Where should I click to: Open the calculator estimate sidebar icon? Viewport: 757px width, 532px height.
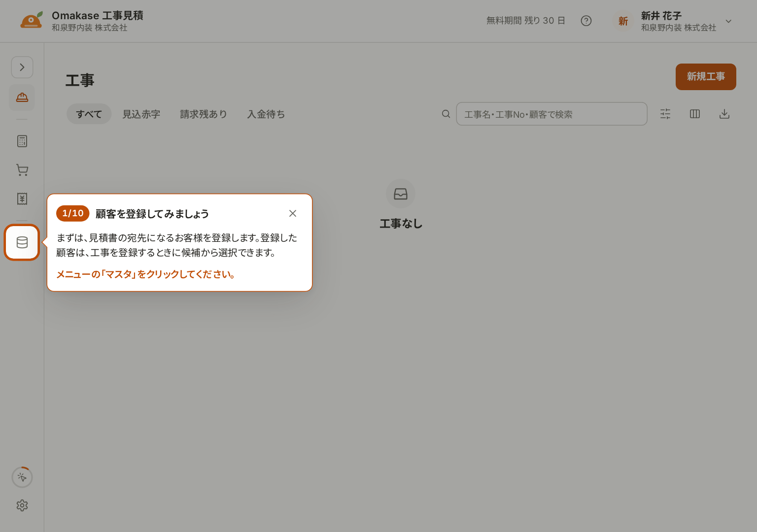22,141
